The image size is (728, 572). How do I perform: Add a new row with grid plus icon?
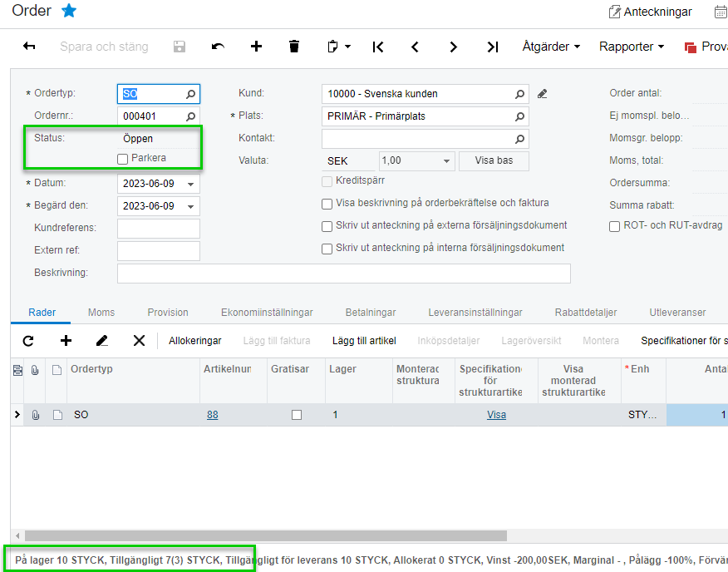(x=66, y=341)
